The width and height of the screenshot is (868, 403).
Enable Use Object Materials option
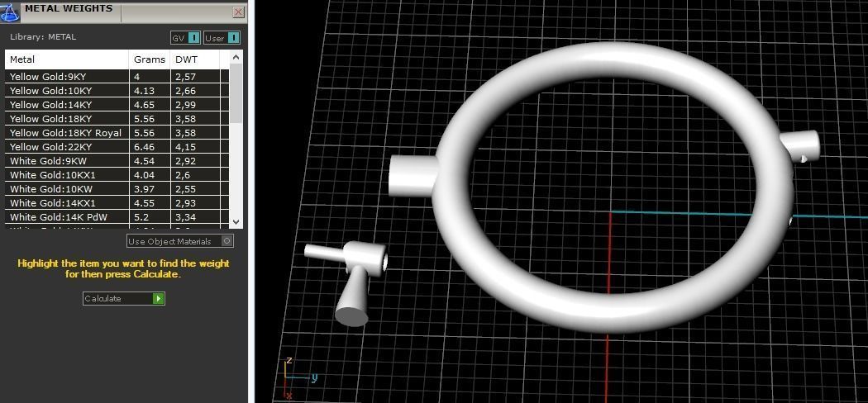(x=180, y=241)
